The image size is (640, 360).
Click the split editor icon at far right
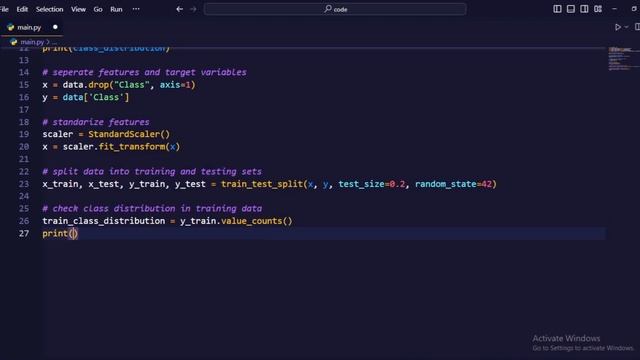[637, 27]
